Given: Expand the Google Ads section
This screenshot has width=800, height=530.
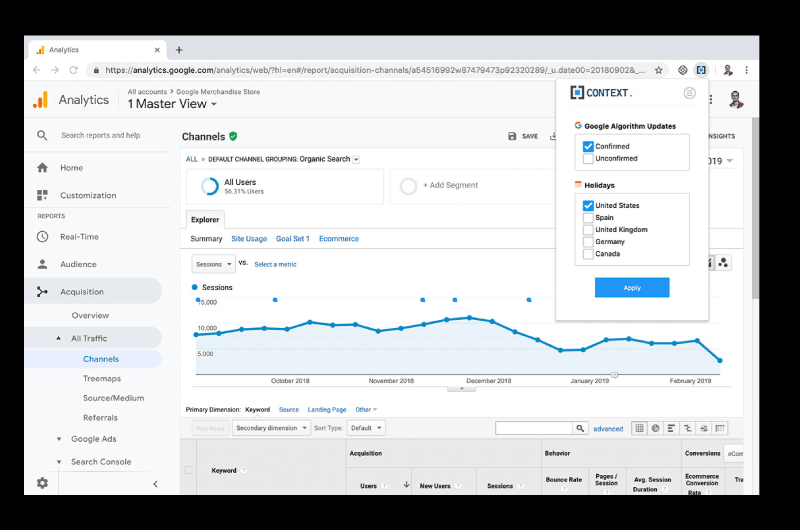Looking at the screenshot, I should [59, 439].
